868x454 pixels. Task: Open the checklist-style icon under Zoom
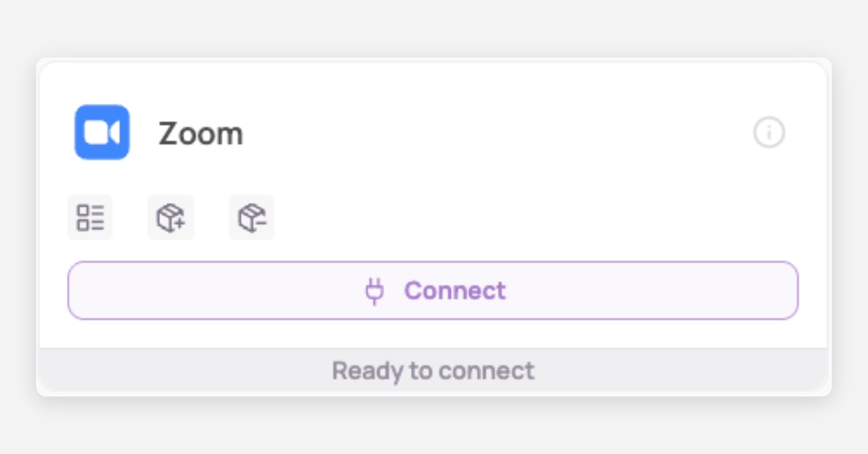(90, 218)
